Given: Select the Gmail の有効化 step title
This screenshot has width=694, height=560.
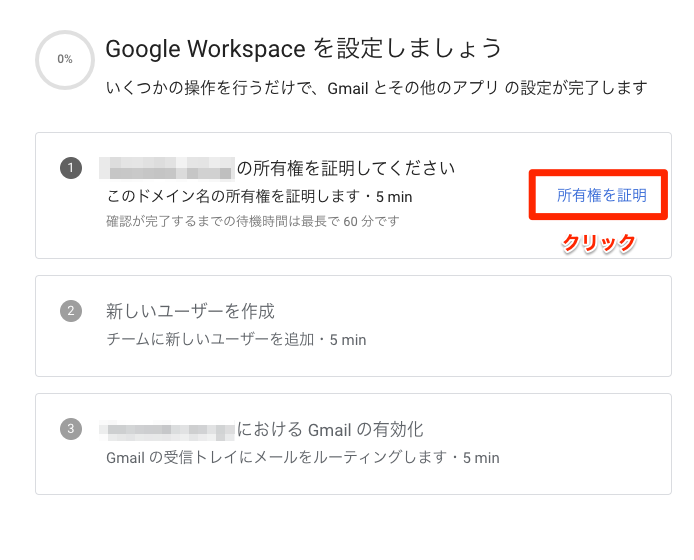Looking at the screenshot, I should (x=330, y=430).
